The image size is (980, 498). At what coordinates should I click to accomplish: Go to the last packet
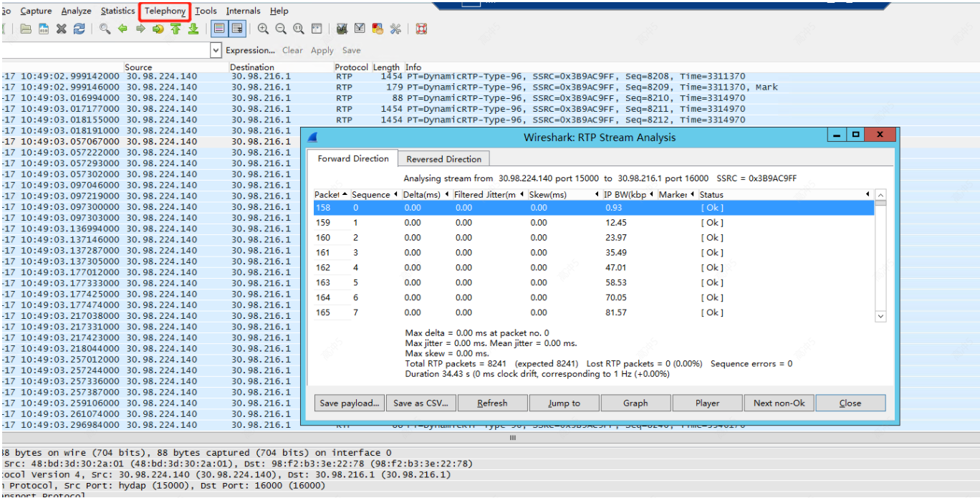coord(194,29)
